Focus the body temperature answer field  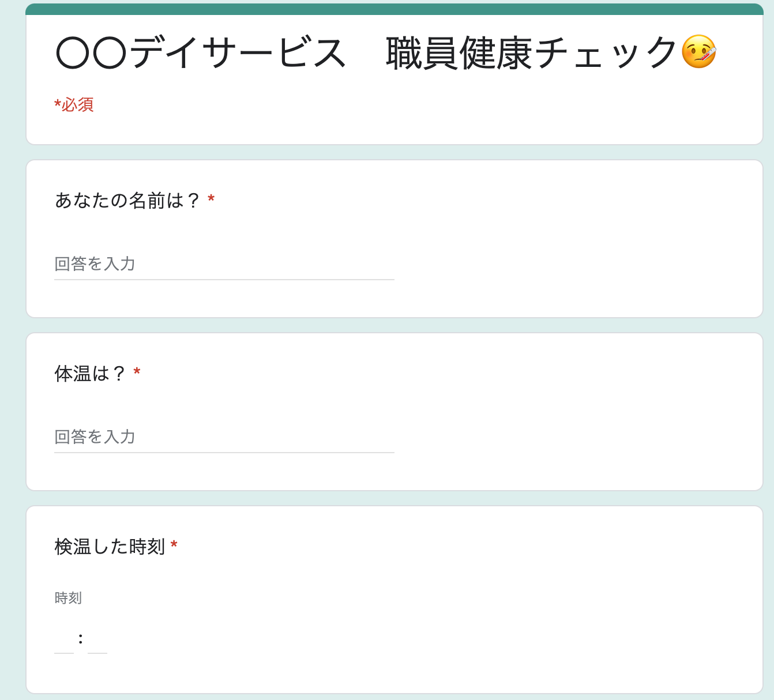[224, 437]
